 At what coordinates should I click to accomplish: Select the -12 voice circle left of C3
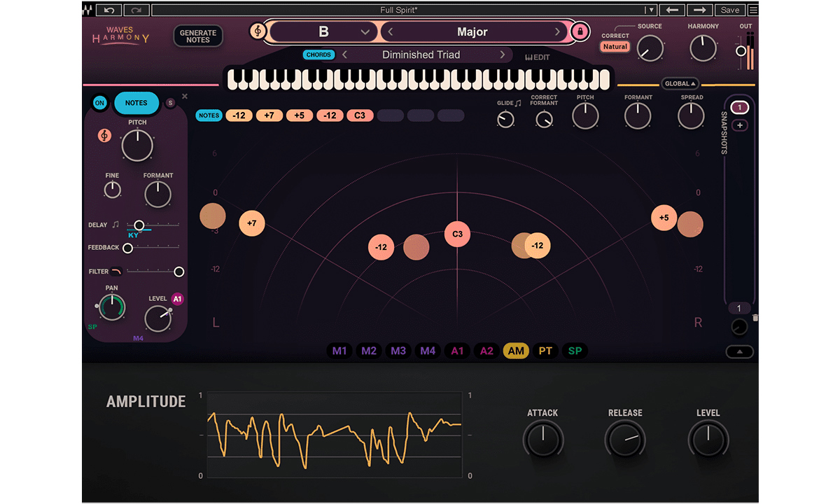pyautogui.click(x=381, y=247)
